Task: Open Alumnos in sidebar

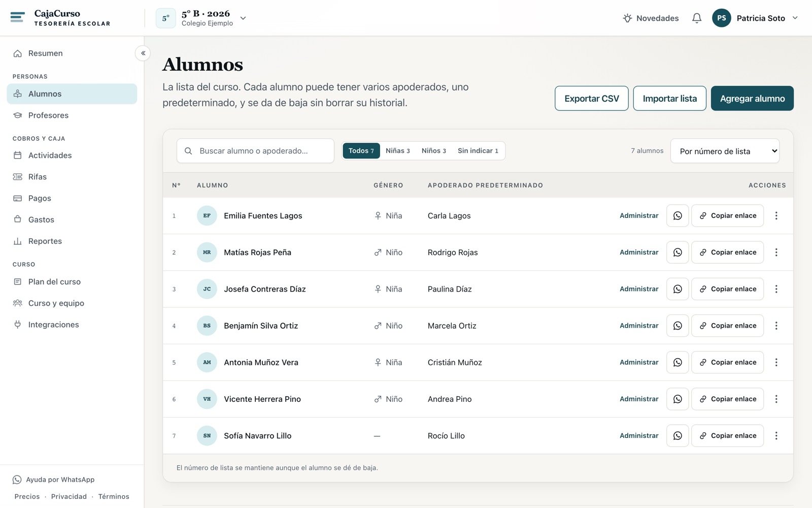Action: click(x=72, y=94)
